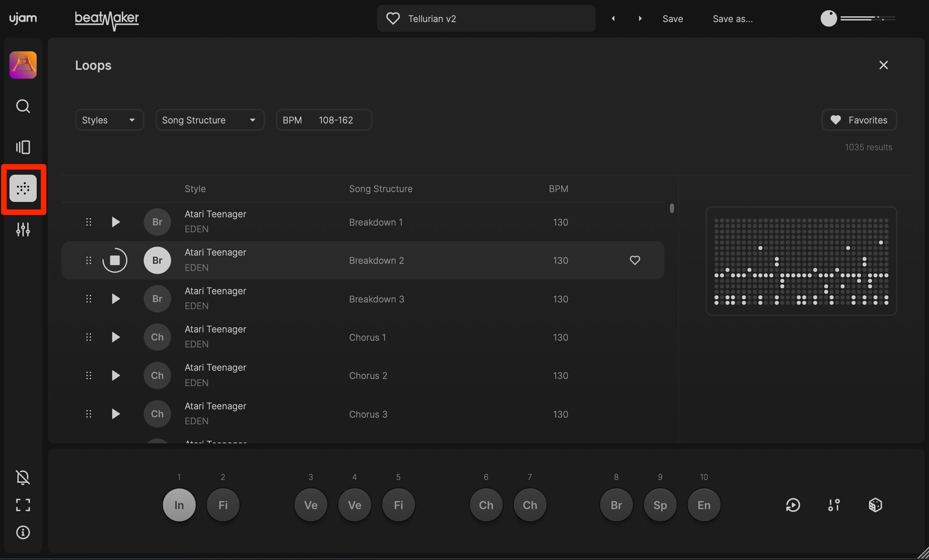Grab the drag handle of Chorus 1 row
The height and width of the screenshot is (560, 929).
[89, 337]
